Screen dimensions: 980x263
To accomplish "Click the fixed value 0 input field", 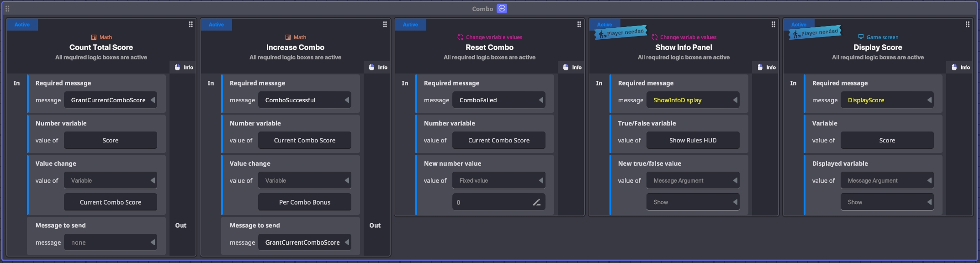I will click(491, 202).
